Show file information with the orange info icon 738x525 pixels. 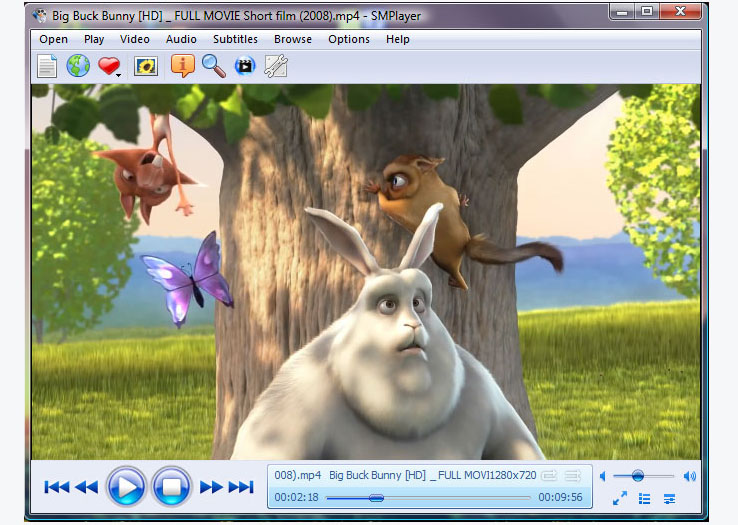click(183, 65)
